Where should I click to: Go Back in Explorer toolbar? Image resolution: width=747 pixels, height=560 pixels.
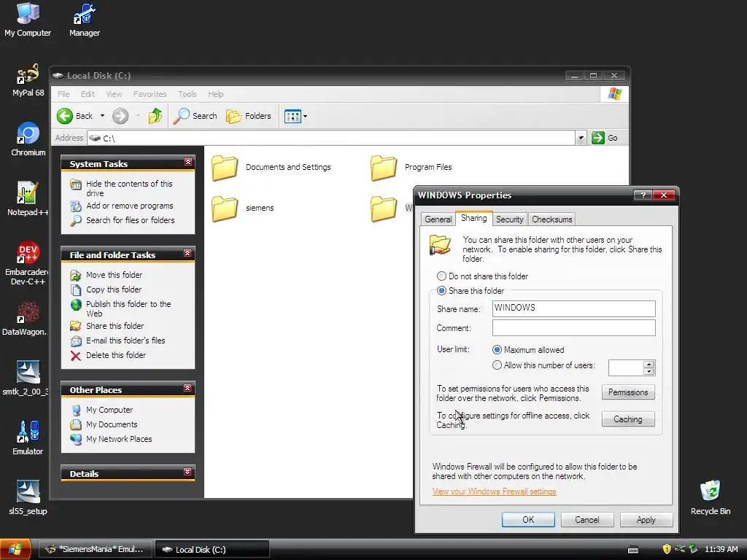tap(75, 116)
